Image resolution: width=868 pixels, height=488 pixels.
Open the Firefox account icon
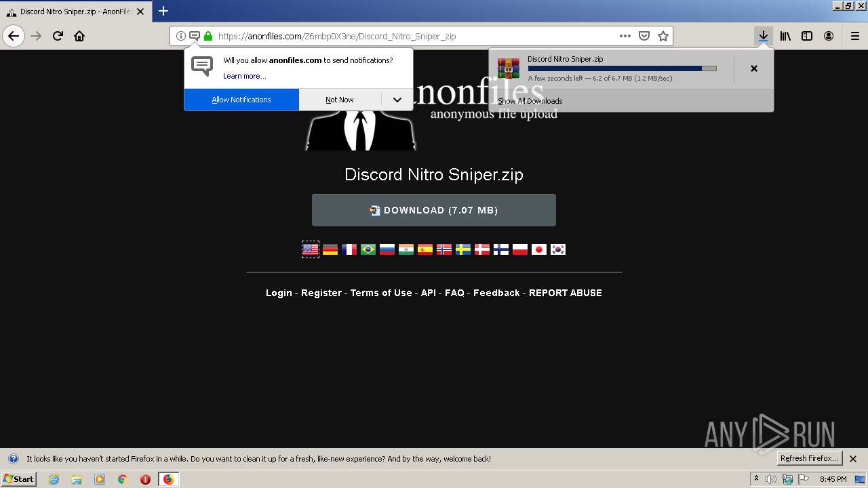click(x=829, y=36)
